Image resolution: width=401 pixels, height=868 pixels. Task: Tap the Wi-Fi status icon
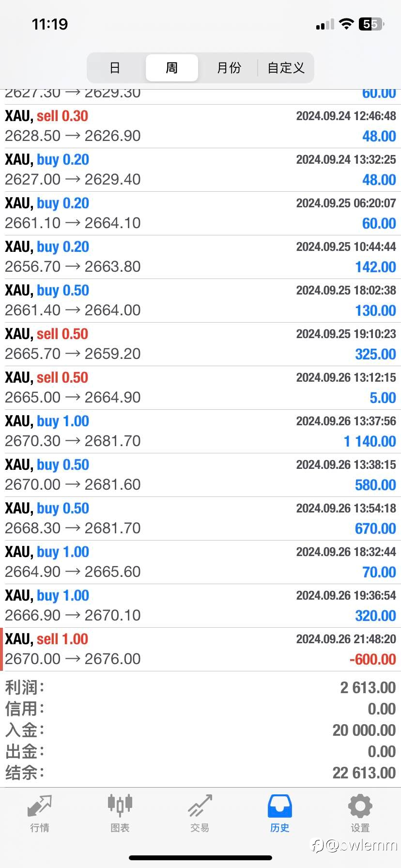[x=346, y=24]
